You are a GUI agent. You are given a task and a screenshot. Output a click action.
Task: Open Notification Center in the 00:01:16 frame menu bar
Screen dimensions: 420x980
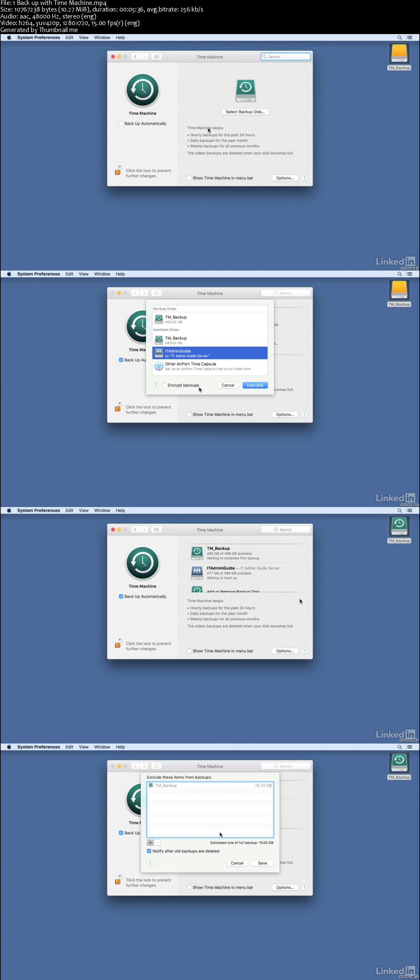[409, 37]
